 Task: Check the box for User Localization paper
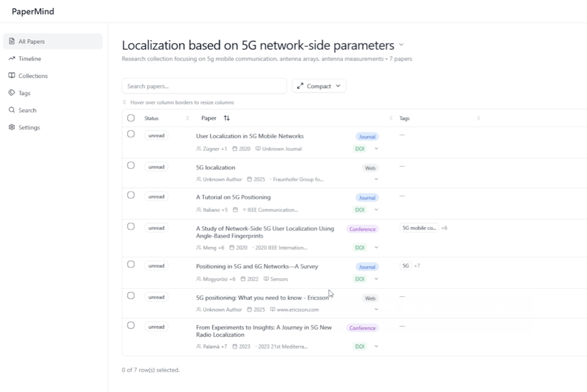131,134
